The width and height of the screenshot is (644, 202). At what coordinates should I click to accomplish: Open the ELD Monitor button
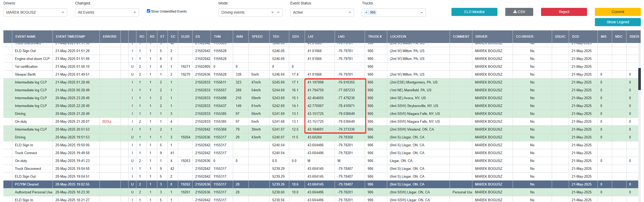474,12
